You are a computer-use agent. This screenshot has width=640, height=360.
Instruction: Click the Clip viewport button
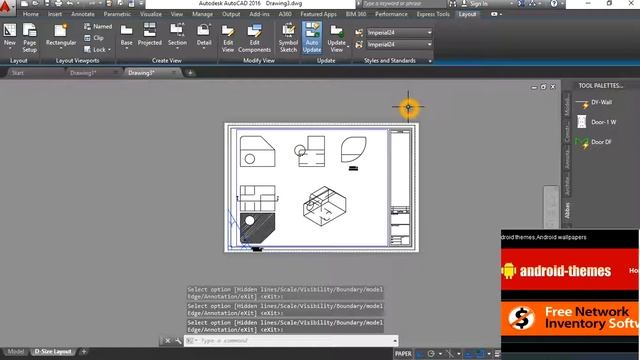[94, 38]
